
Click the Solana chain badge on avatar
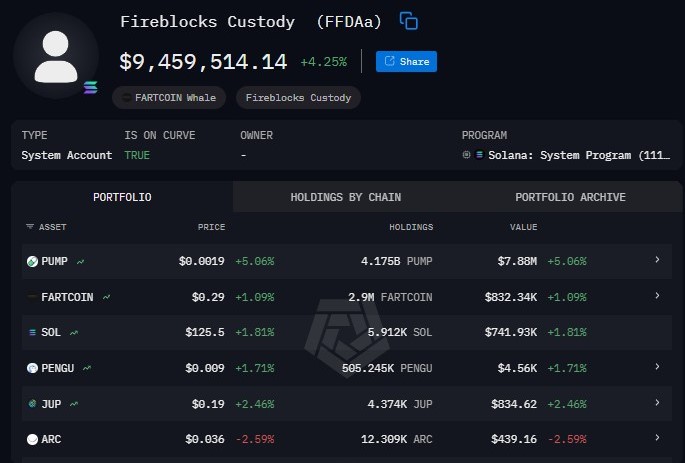click(92, 88)
